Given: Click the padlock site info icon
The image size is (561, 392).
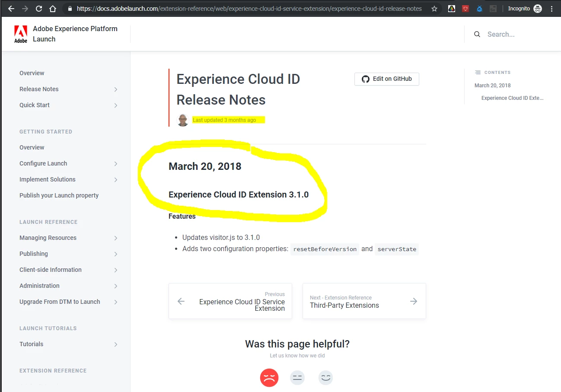Looking at the screenshot, I should click(70, 9).
